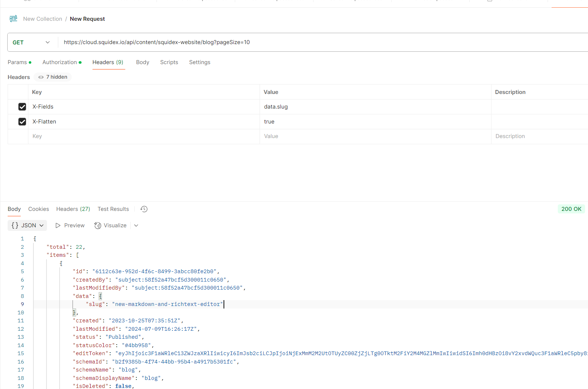Open the JSON format dropdown
The width and height of the screenshot is (588, 389).
[x=27, y=225]
